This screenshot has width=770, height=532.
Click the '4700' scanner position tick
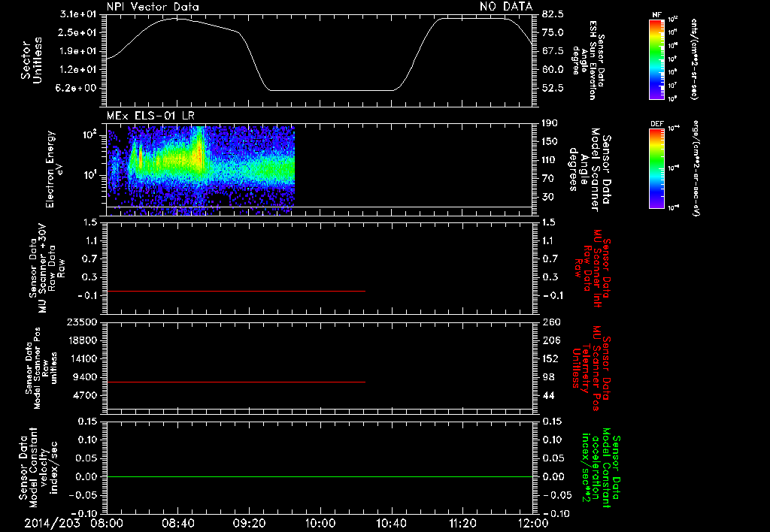[x=85, y=395]
